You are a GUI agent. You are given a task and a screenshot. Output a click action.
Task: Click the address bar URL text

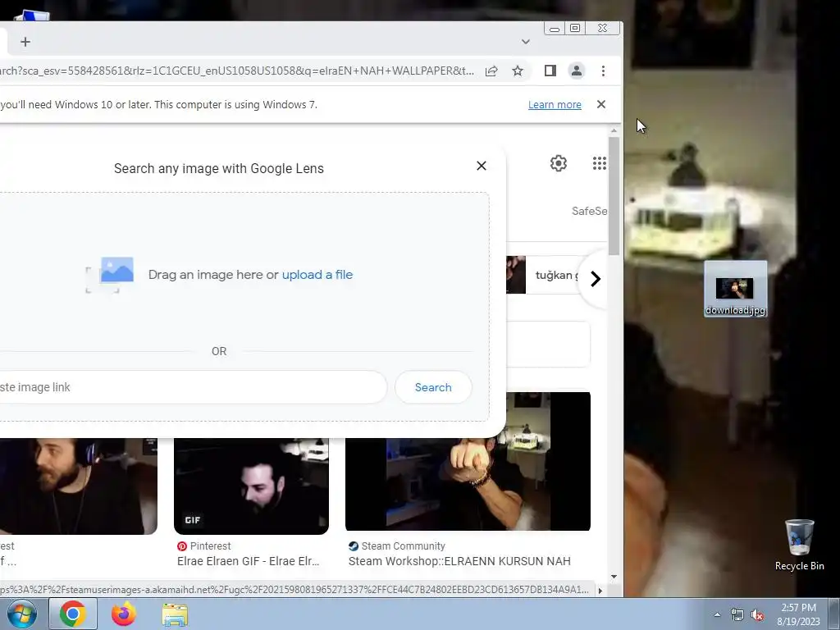(x=237, y=71)
